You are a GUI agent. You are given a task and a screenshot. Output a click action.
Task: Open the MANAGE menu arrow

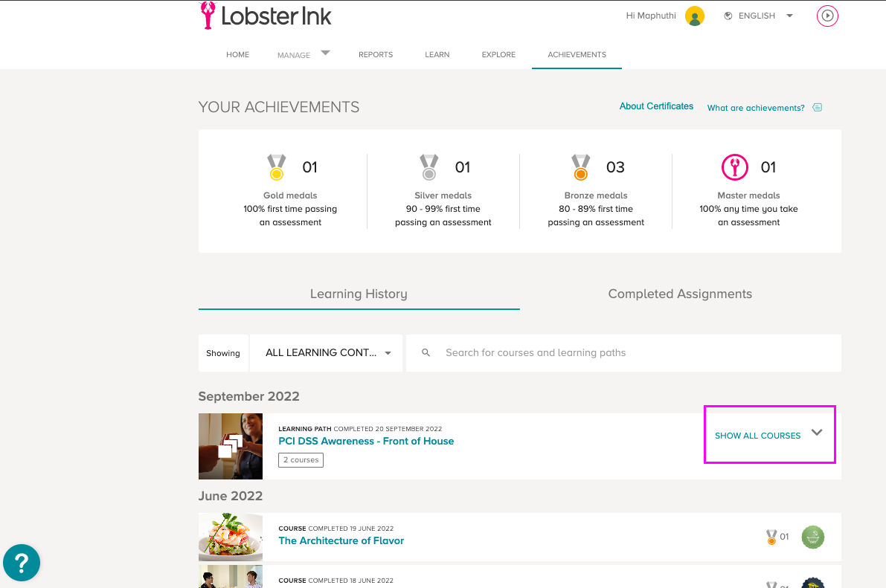click(x=326, y=53)
